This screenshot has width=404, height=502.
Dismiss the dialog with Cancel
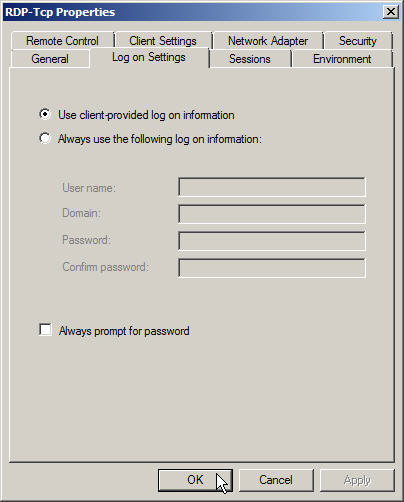point(276,480)
